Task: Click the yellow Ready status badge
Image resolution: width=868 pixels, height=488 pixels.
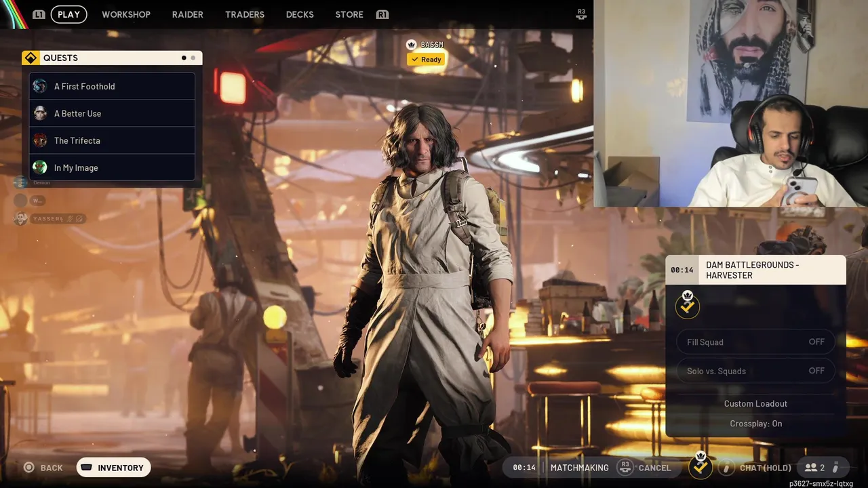Action: pos(426,60)
